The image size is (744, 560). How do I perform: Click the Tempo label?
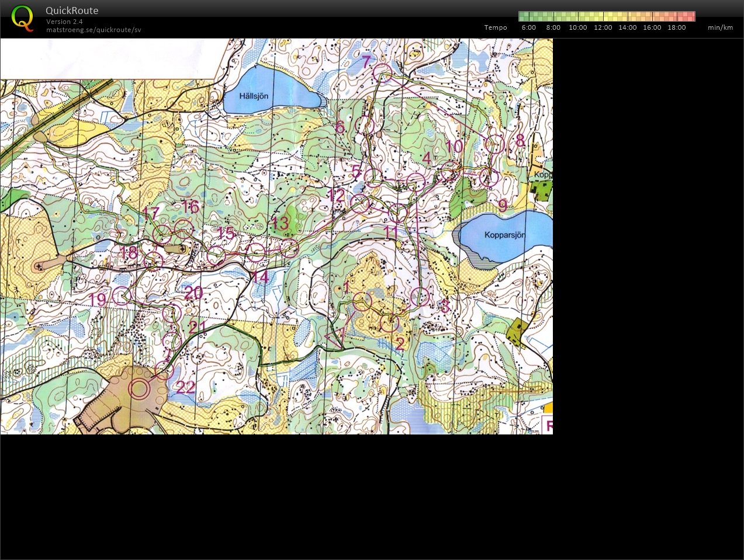496,27
